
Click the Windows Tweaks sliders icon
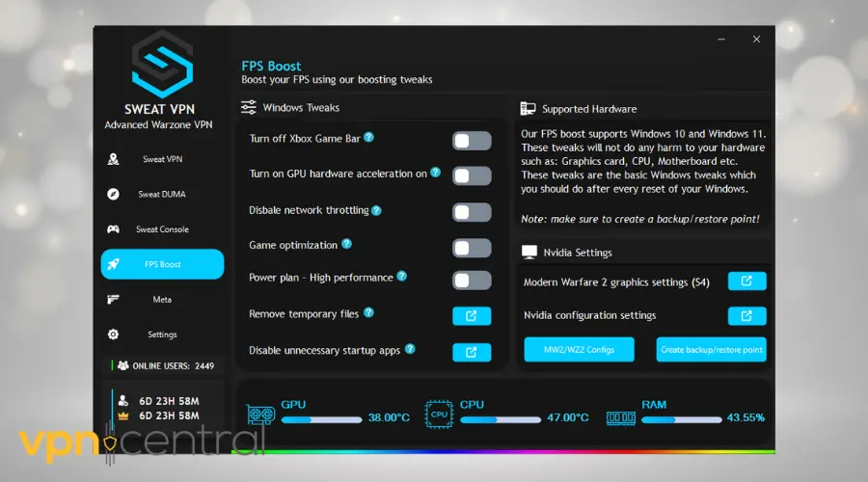tap(249, 107)
